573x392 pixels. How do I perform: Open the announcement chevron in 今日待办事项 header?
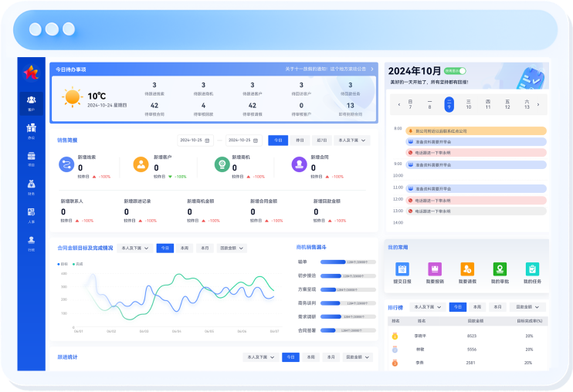tap(372, 69)
